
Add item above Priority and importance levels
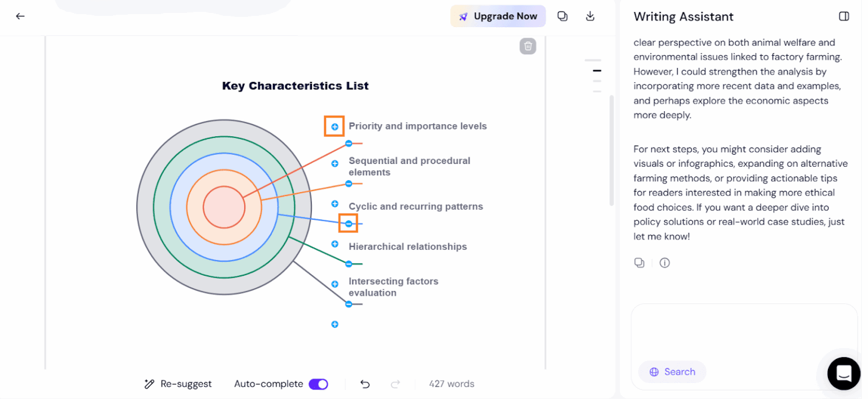pyautogui.click(x=335, y=127)
